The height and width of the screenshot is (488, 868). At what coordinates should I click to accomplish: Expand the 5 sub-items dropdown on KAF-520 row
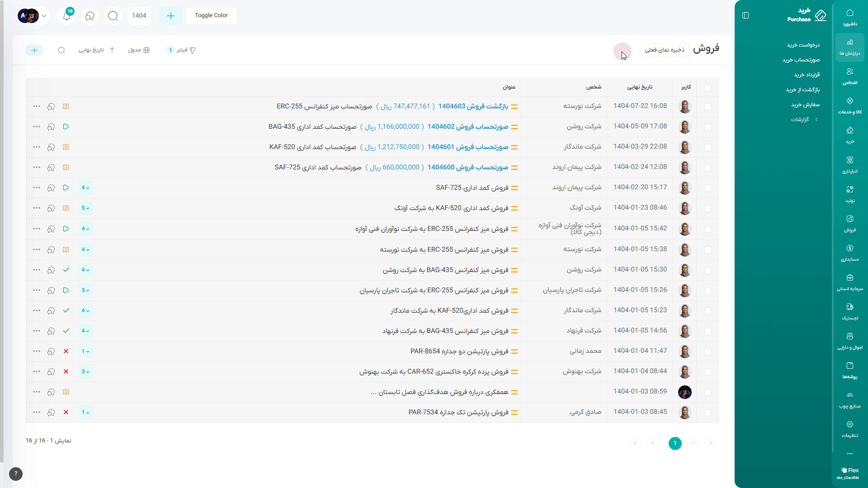[85, 208]
